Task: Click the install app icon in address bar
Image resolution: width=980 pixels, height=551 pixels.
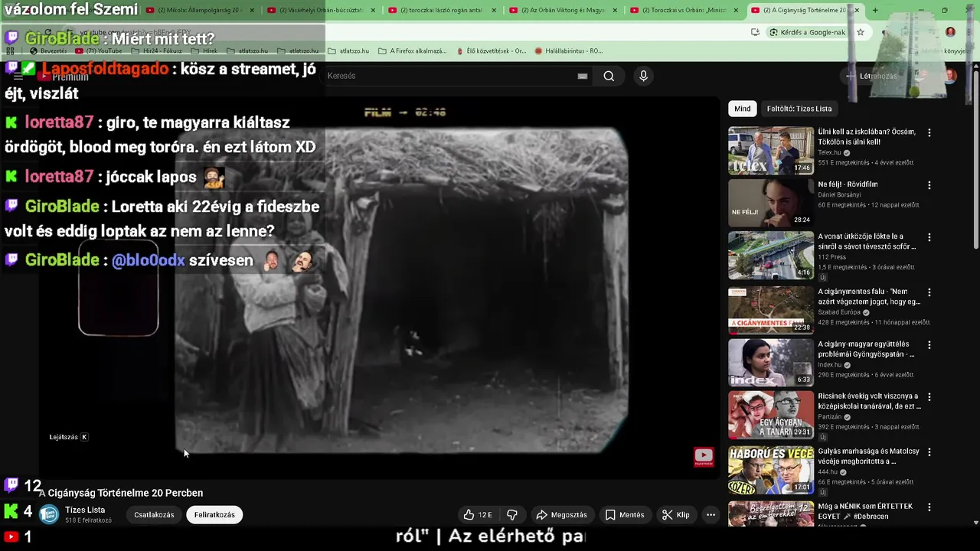Action: coord(755,32)
